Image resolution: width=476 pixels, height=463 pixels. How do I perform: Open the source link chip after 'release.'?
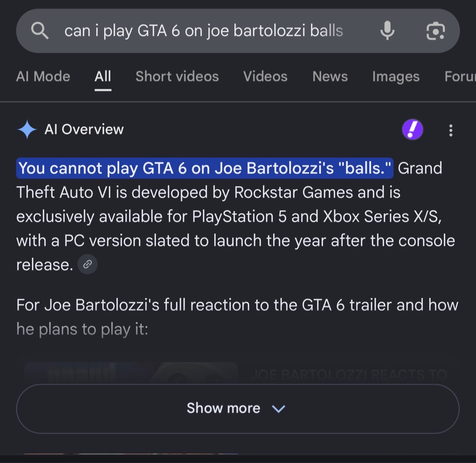click(88, 264)
